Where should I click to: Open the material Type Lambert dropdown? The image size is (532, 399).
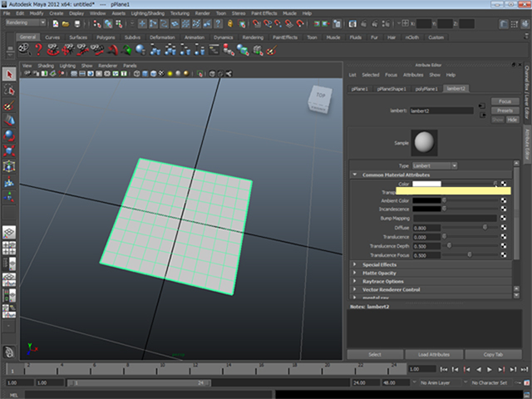coord(435,166)
